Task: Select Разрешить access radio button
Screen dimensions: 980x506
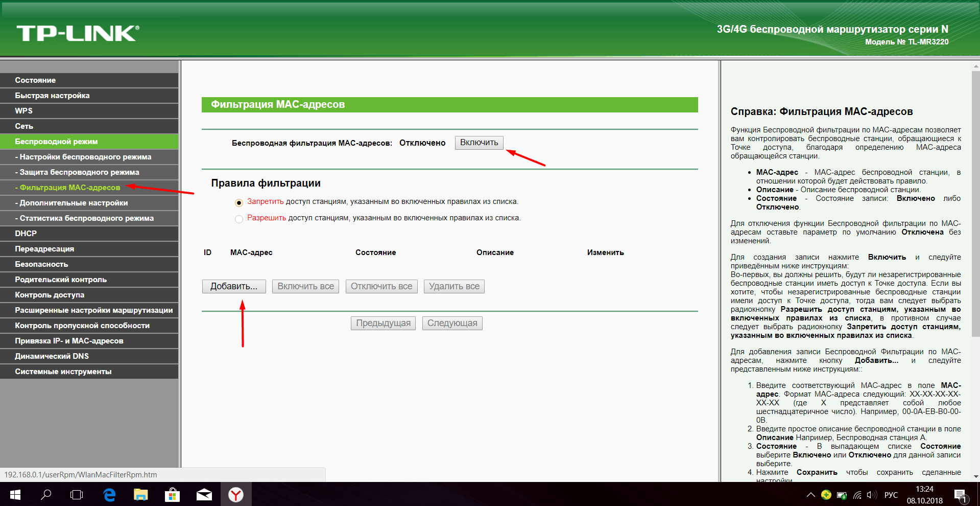Action: (238, 219)
